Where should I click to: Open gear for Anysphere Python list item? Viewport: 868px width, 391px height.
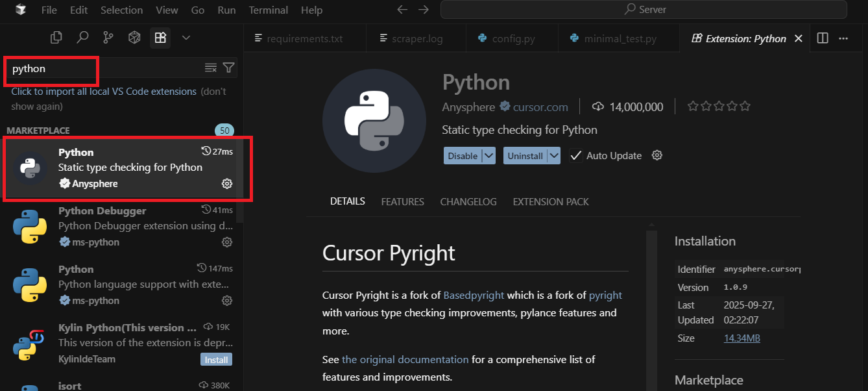227,184
